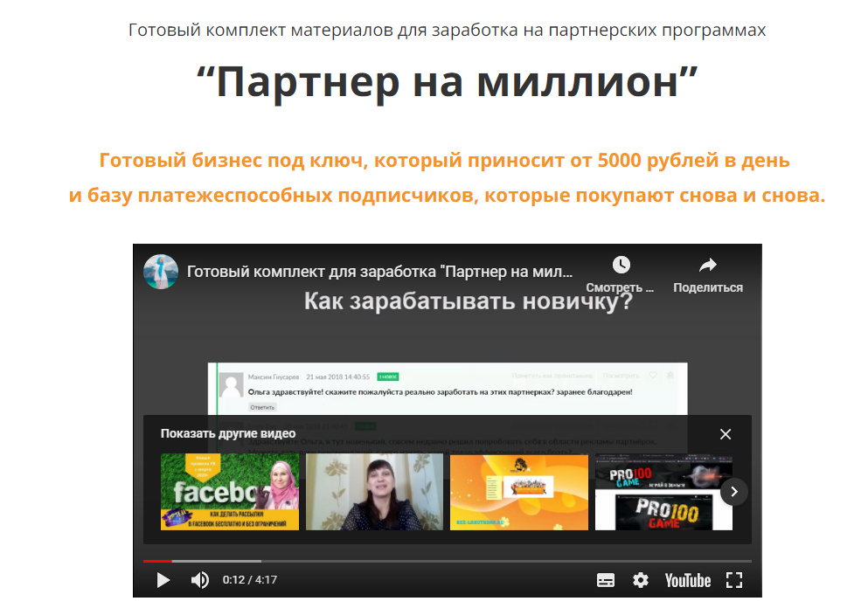Click the 'Показать другие видео' label
This screenshot has height=615, width=868.
tap(228, 434)
